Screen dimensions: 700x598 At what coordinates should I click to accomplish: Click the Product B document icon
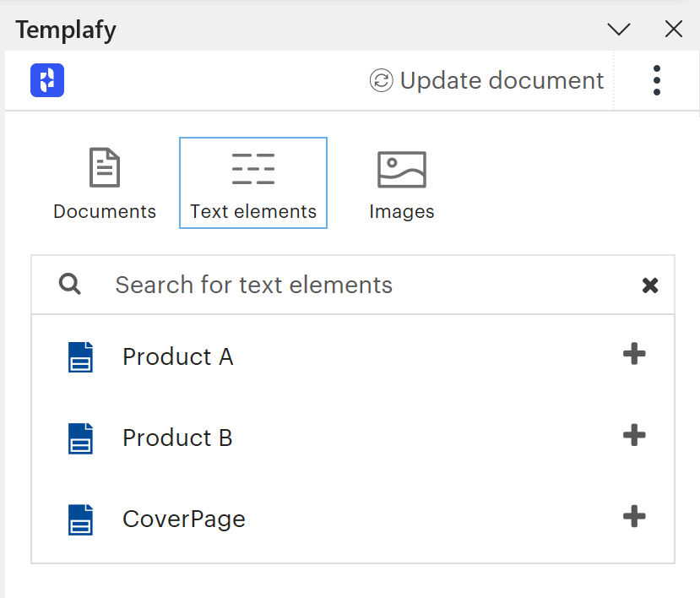pos(80,438)
